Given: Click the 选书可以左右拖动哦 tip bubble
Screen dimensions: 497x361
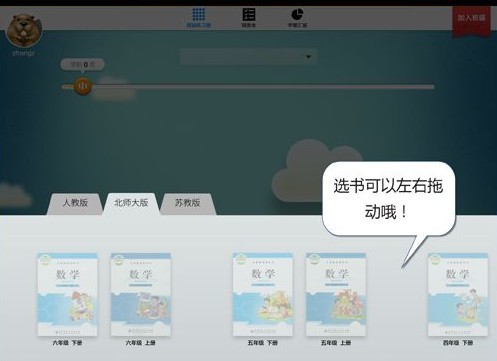Looking at the screenshot, I should (x=389, y=199).
